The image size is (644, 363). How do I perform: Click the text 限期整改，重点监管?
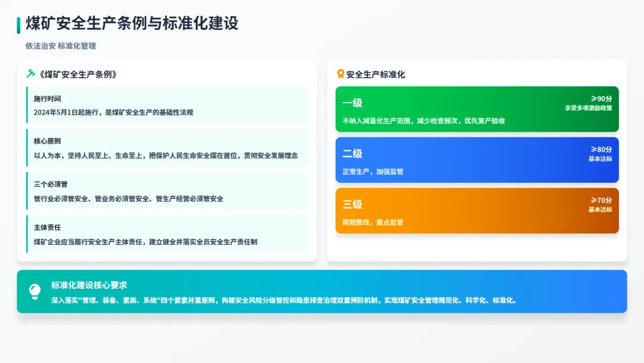(373, 223)
